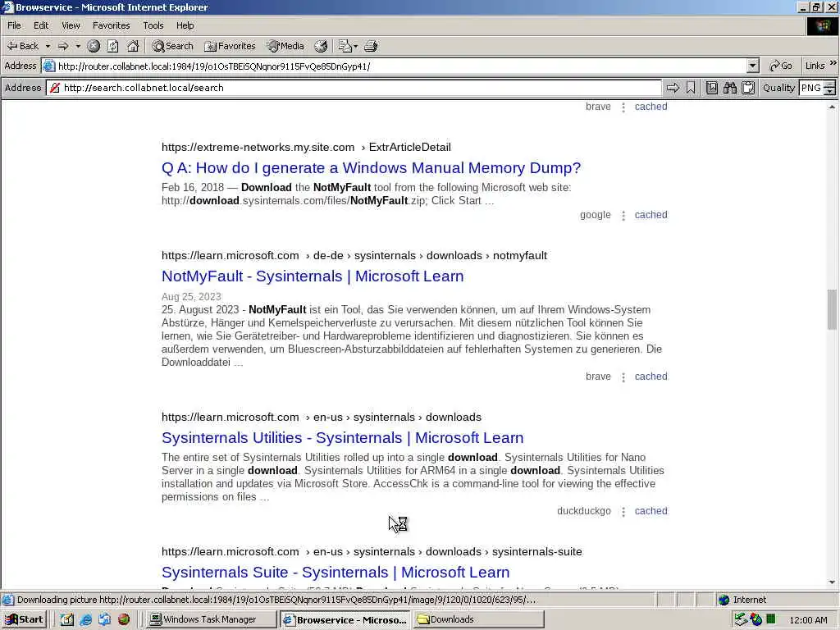The image size is (840, 630).
Task: Click the Back navigation button
Action: (x=22, y=46)
